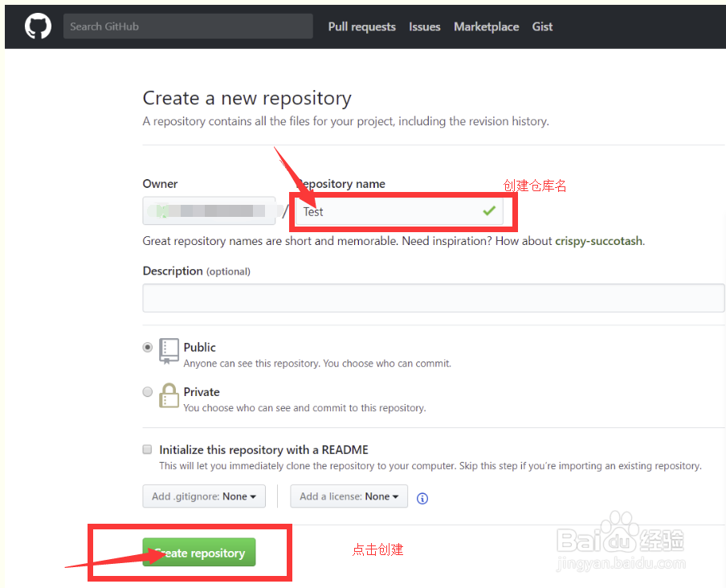Click the Owner label
This screenshot has height=588, width=726.
pyautogui.click(x=160, y=184)
